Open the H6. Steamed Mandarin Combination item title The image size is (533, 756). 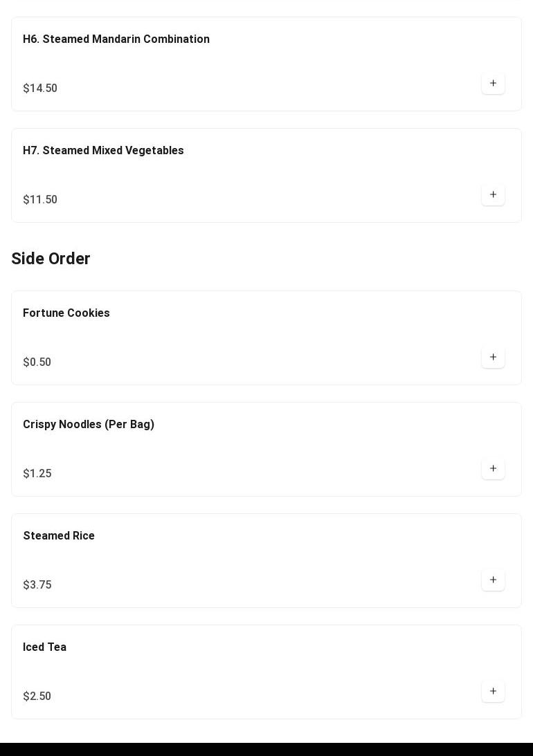point(116,39)
